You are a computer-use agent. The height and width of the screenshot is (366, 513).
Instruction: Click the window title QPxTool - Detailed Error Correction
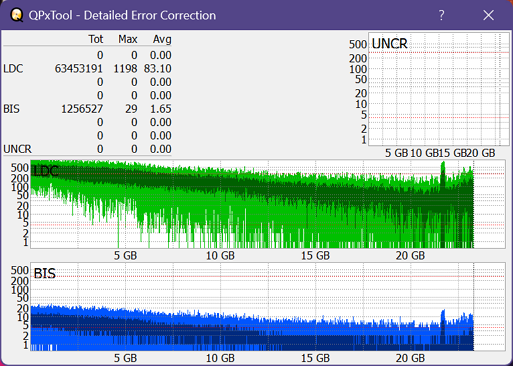coord(122,15)
